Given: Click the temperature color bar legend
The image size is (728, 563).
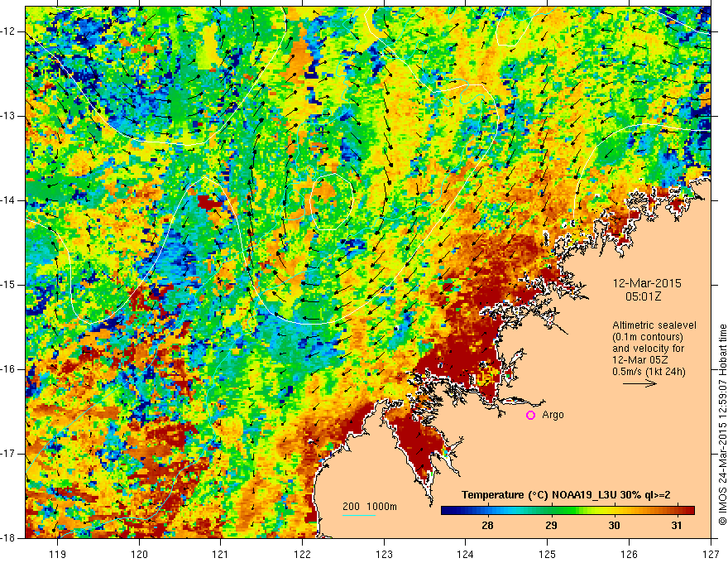Looking at the screenshot, I should 568,510.
